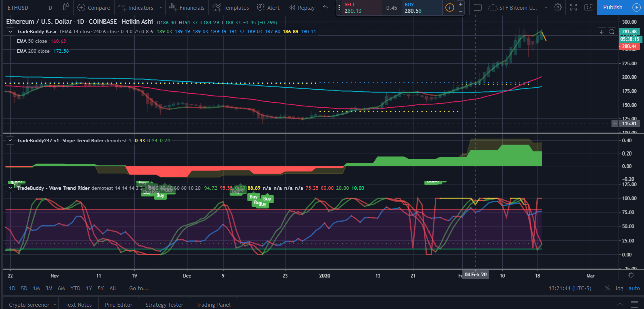644x309 pixels.
Task: Click the 04 Feb '20 date marker
Action: tap(475, 275)
